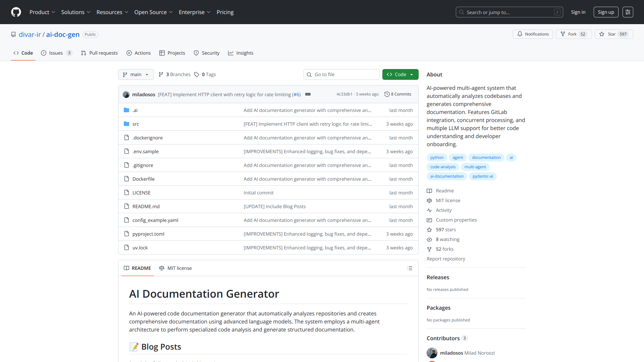The height and width of the screenshot is (362, 644).
Task: Switch to the Issues tab
Action: 56,53
